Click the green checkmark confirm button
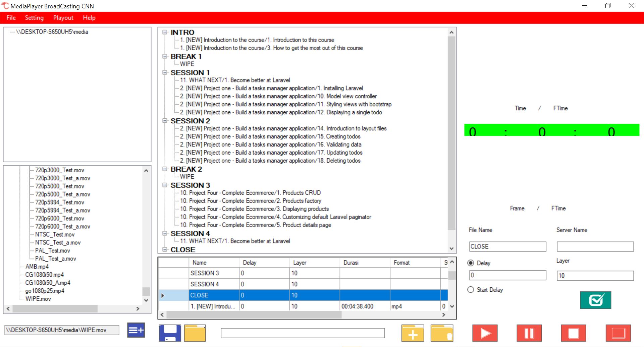 596,300
